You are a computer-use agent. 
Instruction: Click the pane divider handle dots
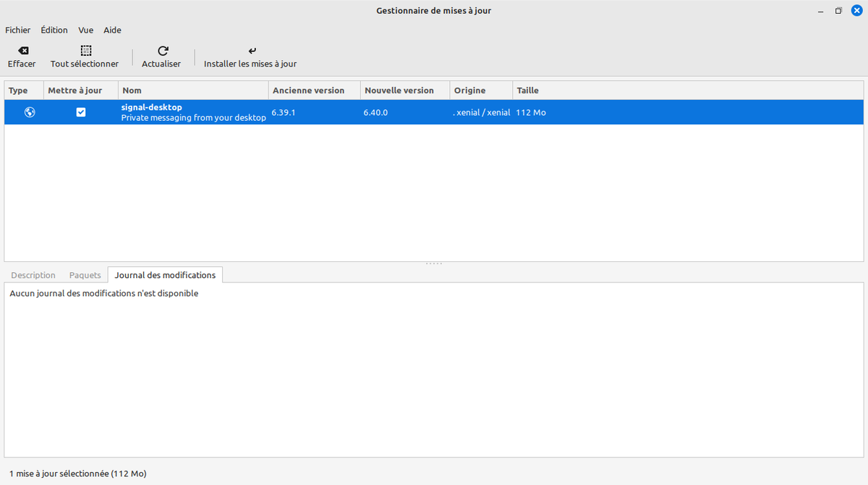pos(434,263)
